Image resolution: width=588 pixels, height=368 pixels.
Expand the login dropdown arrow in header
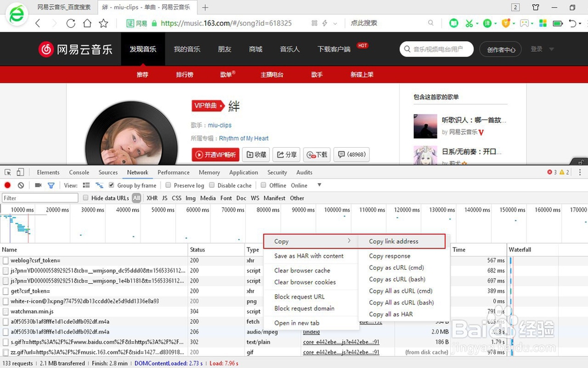coord(552,49)
